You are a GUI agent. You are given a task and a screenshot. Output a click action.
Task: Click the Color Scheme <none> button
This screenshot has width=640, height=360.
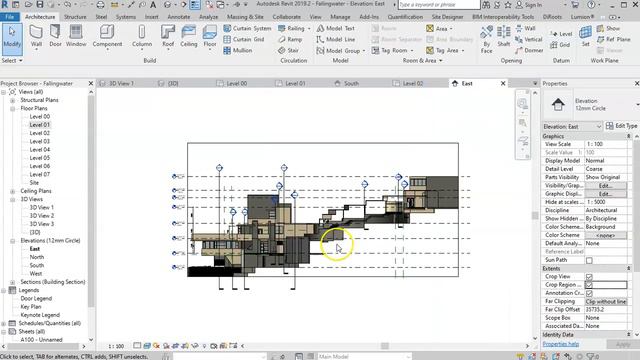pyautogui.click(x=605, y=235)
